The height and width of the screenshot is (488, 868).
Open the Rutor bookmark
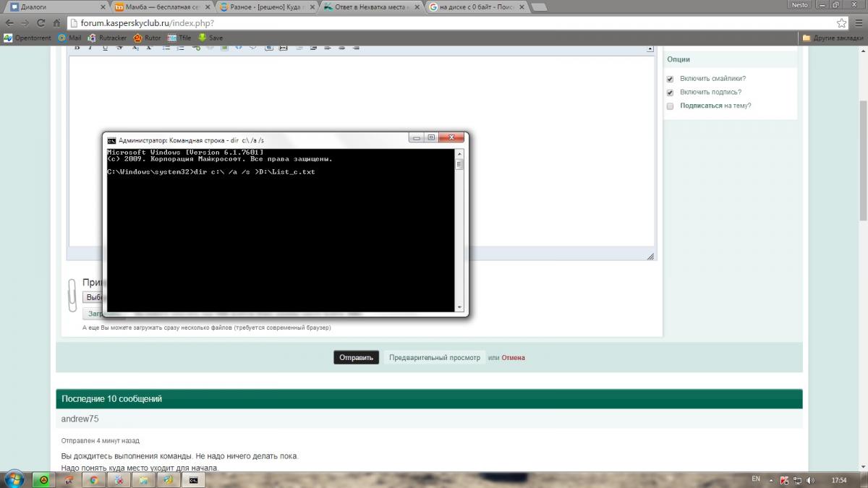coord(148,38)
